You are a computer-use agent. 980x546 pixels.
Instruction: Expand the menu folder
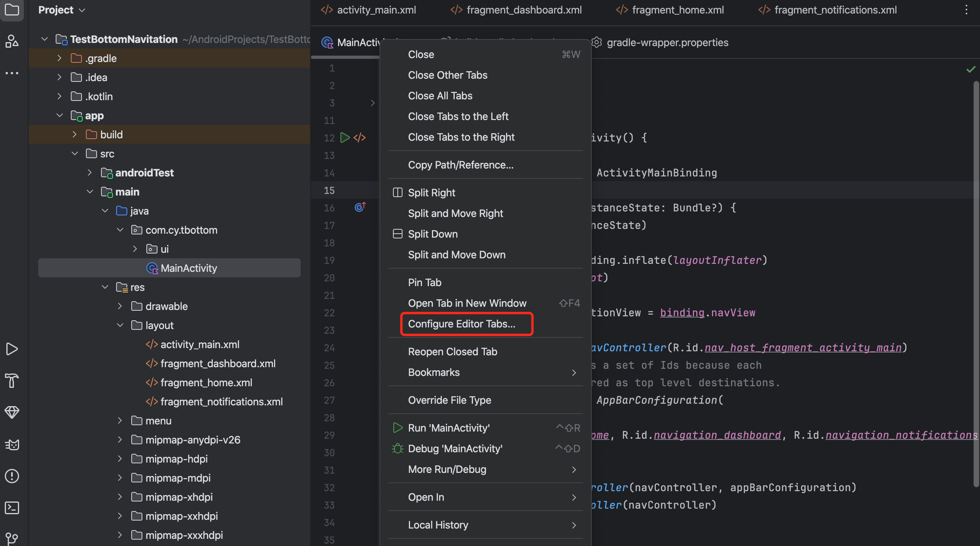[x=120, y=420]
